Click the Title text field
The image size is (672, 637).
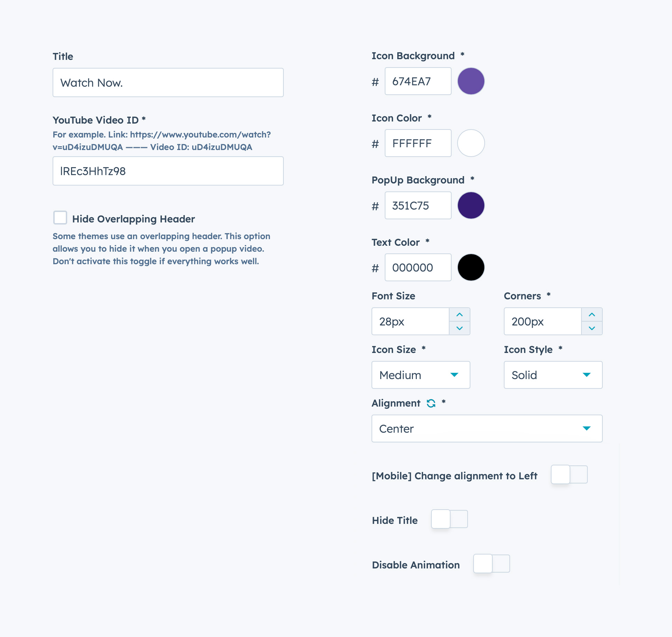point(168,82)
